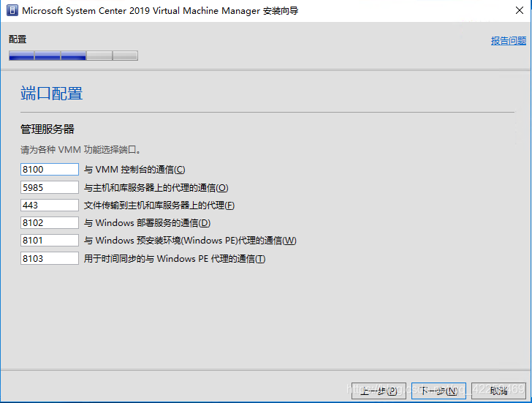
Task: Select the time synchronization port field 8103
Action: (x=50, y=258)
